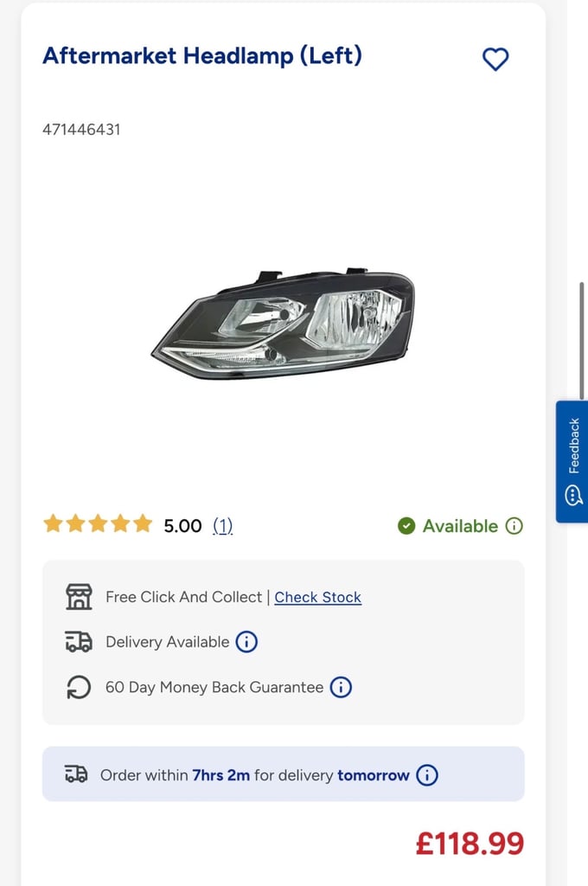Click info icon beside Delivery Available
This screenshot has width=588, height=886.
click(x=246, y=642)
